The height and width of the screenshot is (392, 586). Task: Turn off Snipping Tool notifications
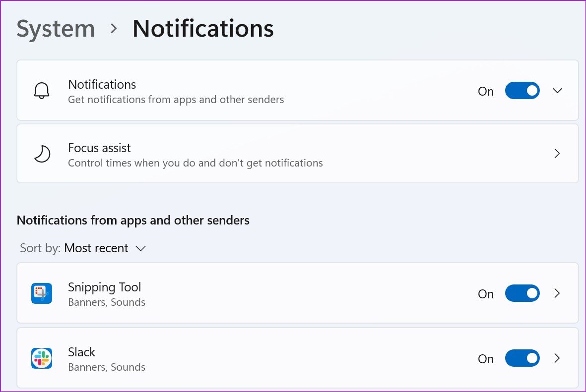(522, 293)
